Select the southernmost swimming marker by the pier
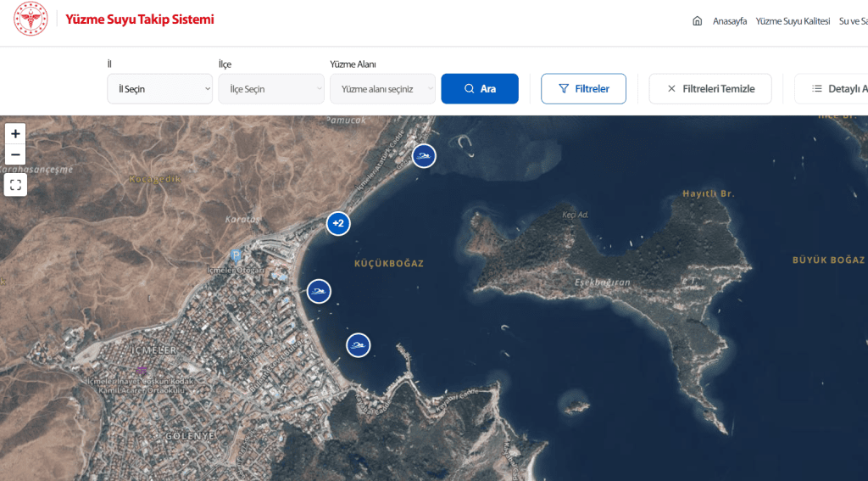 [x=359, y=345]
